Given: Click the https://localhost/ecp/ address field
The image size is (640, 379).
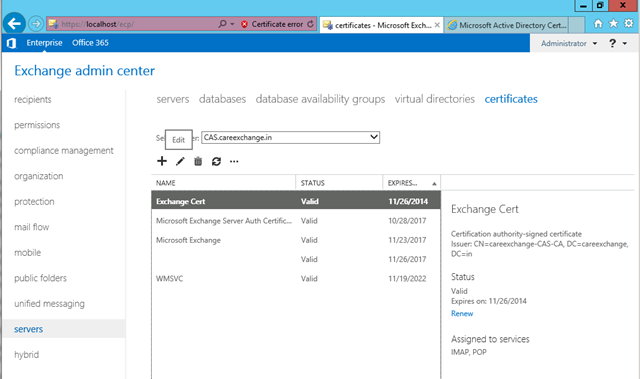Looking at the screenshot, I should pyautogui.click(x=132, y=24).
